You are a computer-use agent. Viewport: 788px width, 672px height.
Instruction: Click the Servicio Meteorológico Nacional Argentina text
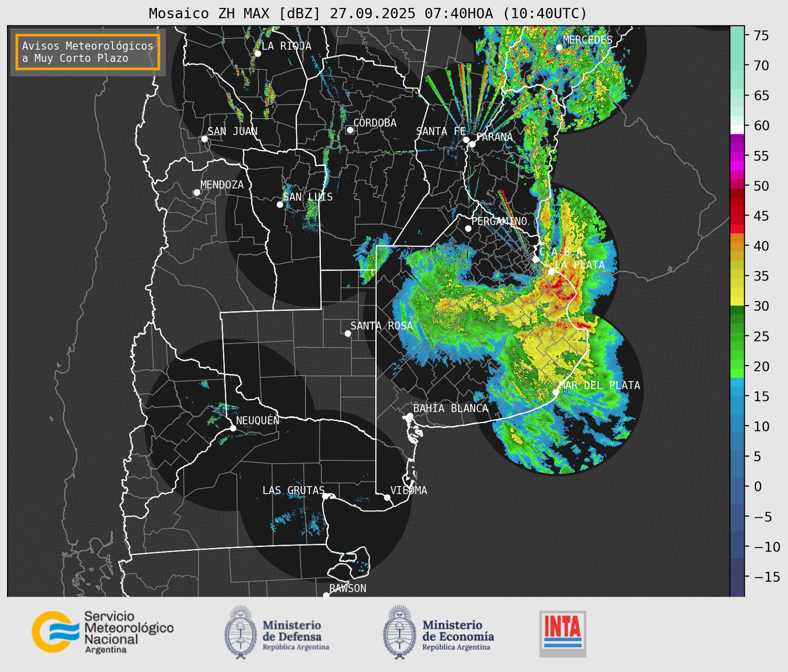(128, 632)
